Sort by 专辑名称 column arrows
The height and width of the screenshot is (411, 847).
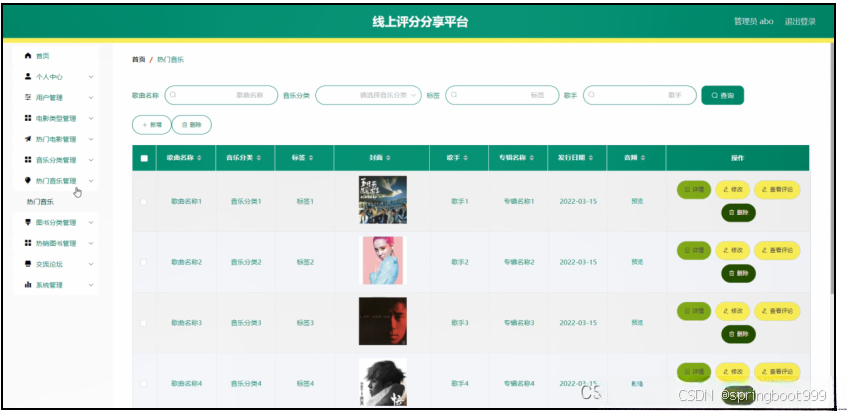click(533, 158)
